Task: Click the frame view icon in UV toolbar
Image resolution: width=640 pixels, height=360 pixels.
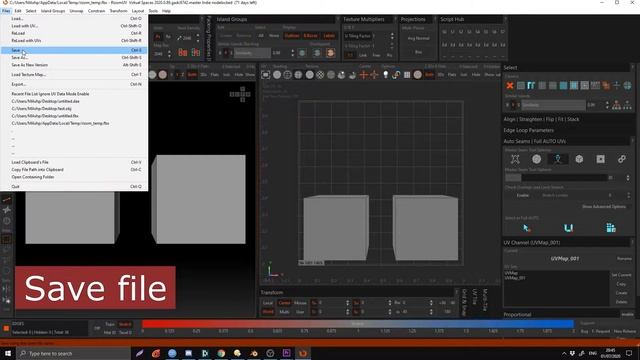Action: pyautogui.click(x=266, y=75)
